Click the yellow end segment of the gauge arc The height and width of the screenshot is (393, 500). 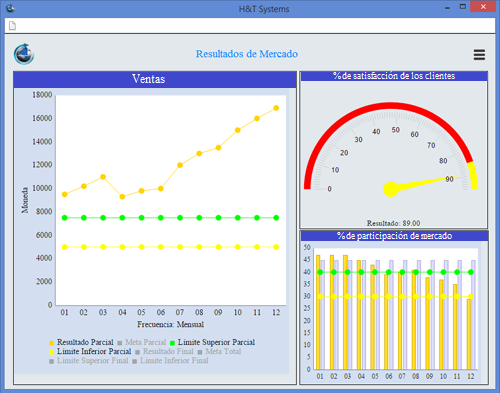(474, 175)
